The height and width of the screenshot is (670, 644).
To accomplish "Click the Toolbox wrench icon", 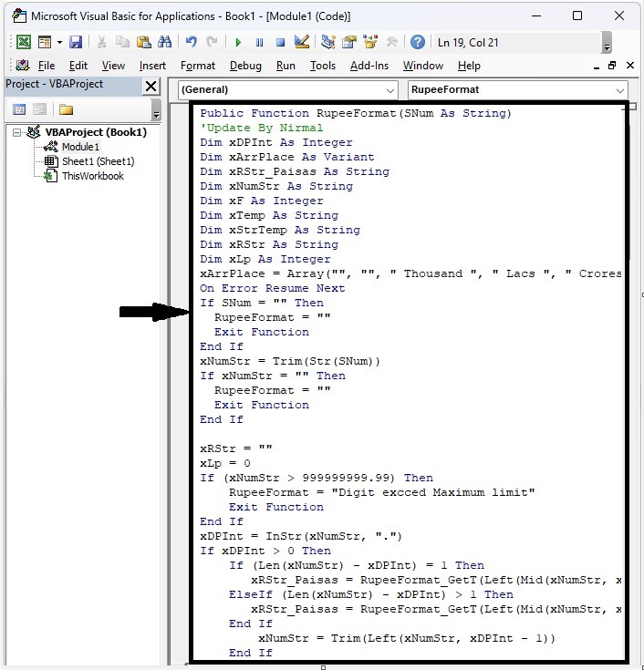I will coord(391,42).
